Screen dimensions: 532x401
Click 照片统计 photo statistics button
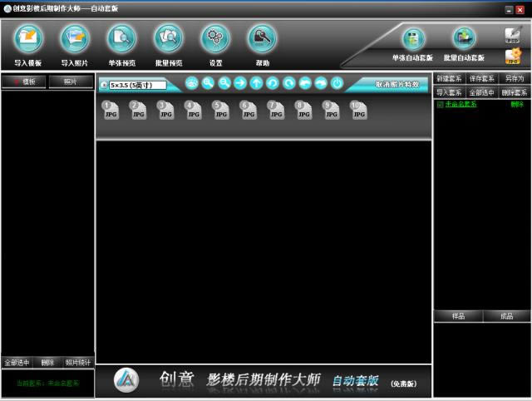point(78,363)
